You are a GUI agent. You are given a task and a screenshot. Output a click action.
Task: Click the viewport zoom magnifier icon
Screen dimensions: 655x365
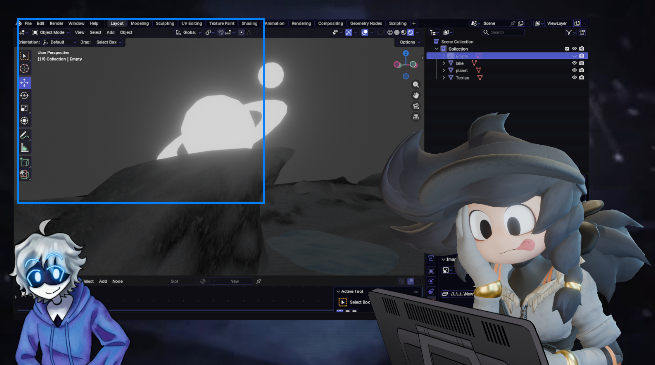tap(416, 85)
